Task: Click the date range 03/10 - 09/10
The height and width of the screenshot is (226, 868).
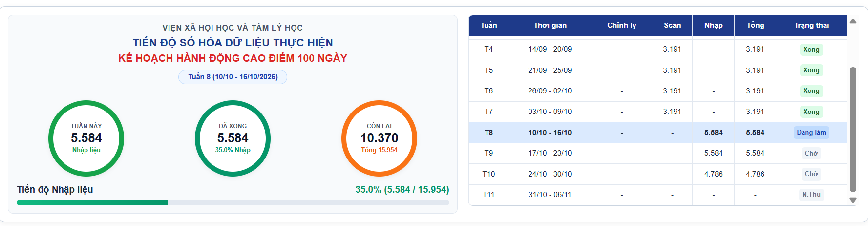Action: 550,112
